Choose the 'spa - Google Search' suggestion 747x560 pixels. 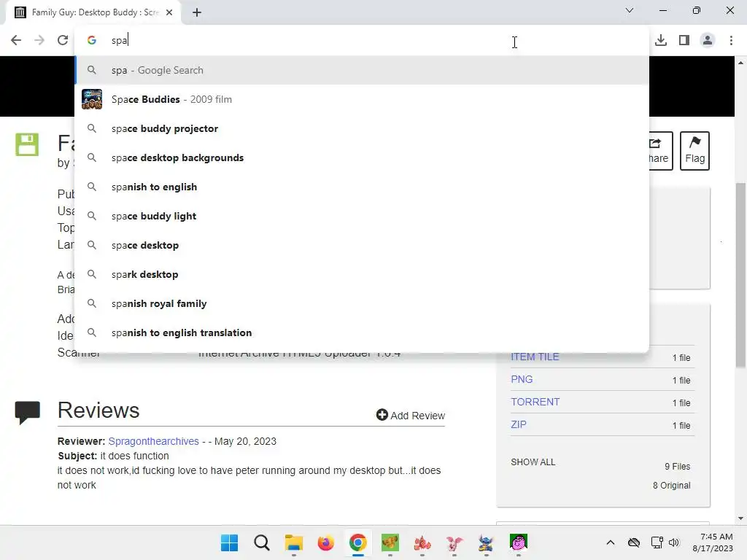(362, 70)
